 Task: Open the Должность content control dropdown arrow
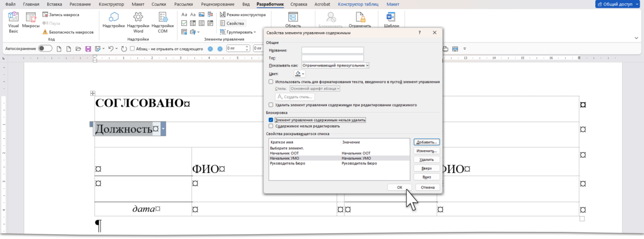pos(163,129)
